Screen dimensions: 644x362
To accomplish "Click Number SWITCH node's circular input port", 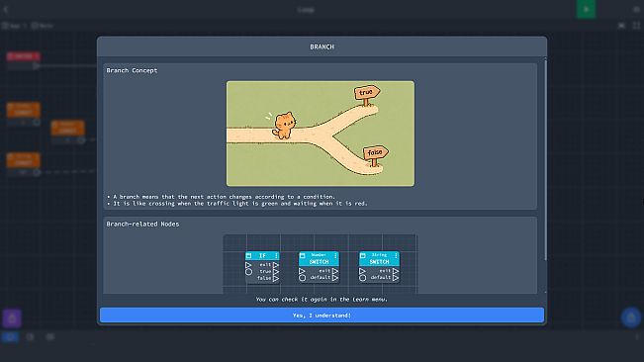I will coord(303,278).
